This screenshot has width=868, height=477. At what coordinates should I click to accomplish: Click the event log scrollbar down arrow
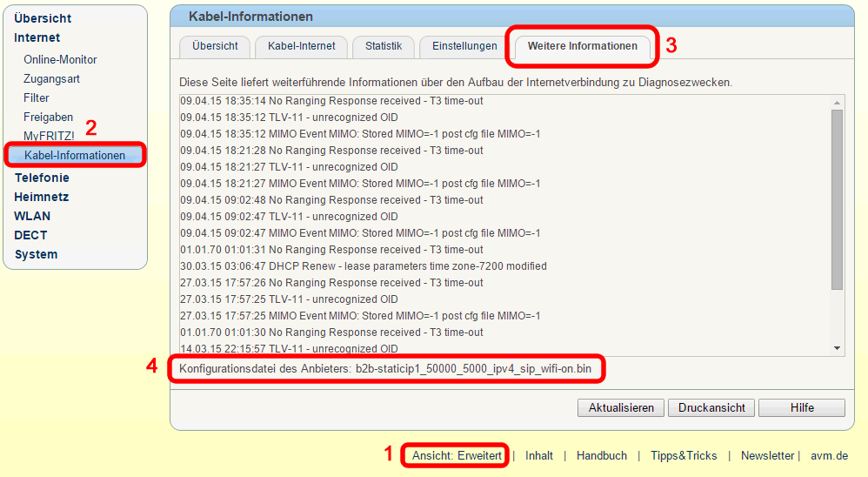pyautogui.click(x=838, y=348)
